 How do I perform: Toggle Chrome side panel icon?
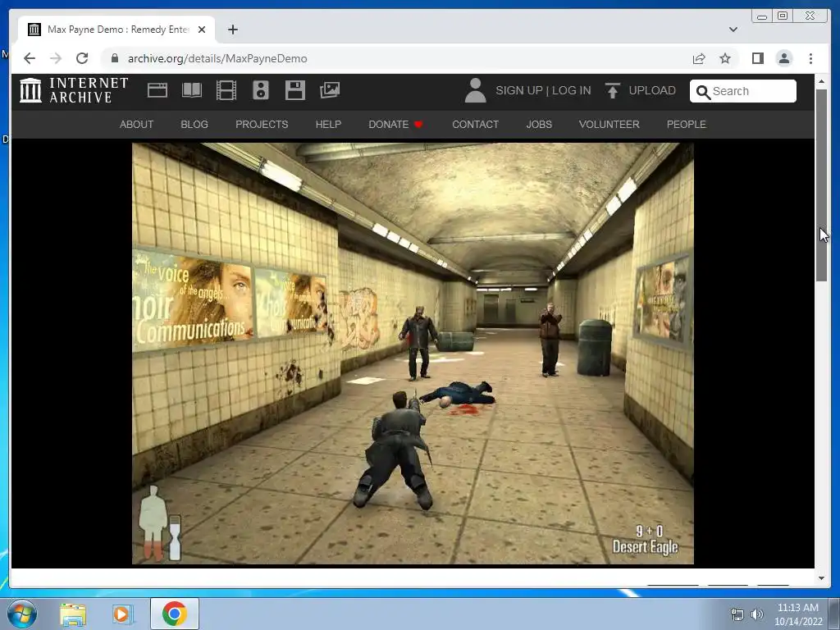757,58
